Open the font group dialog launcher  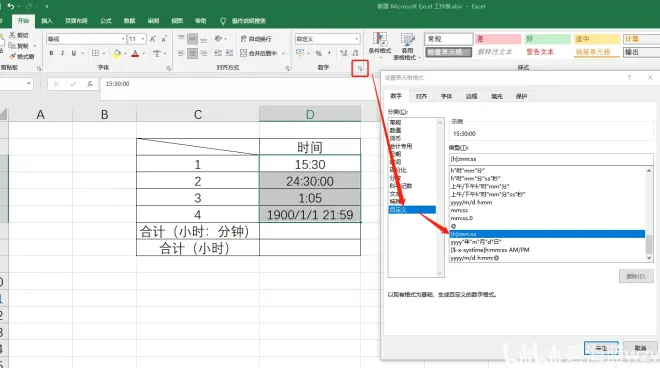168,68
